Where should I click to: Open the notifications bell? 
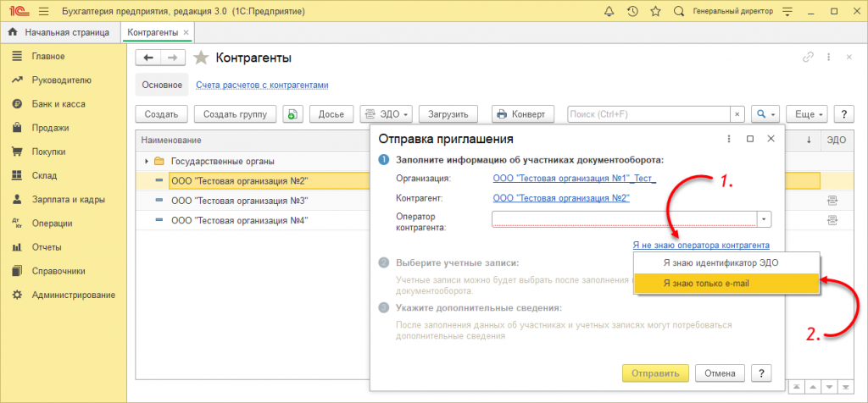pos(609,12)
